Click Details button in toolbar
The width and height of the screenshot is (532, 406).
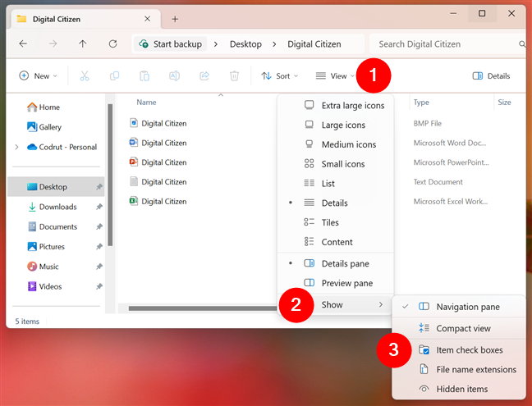point(491,76)
